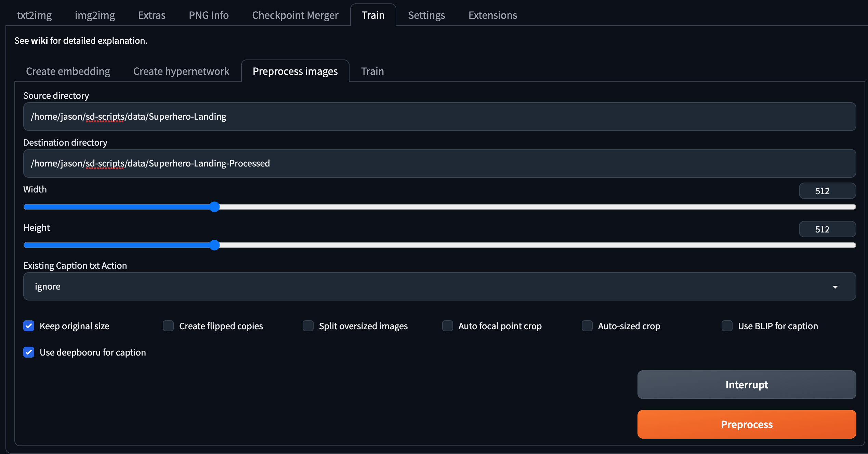
Task: Focus the Source directory input field
Action: tap(439, 117)
